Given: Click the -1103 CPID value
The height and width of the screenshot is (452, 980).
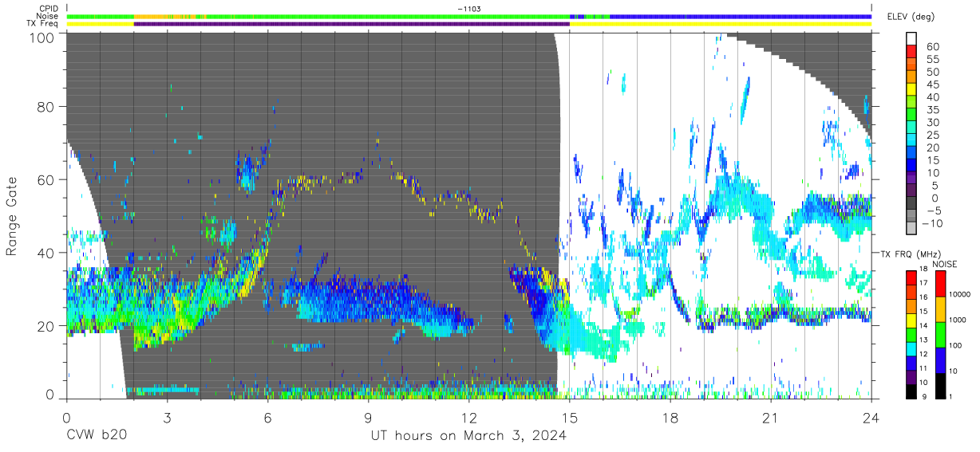Looking at the screenshot, I should tap(469, 9).
